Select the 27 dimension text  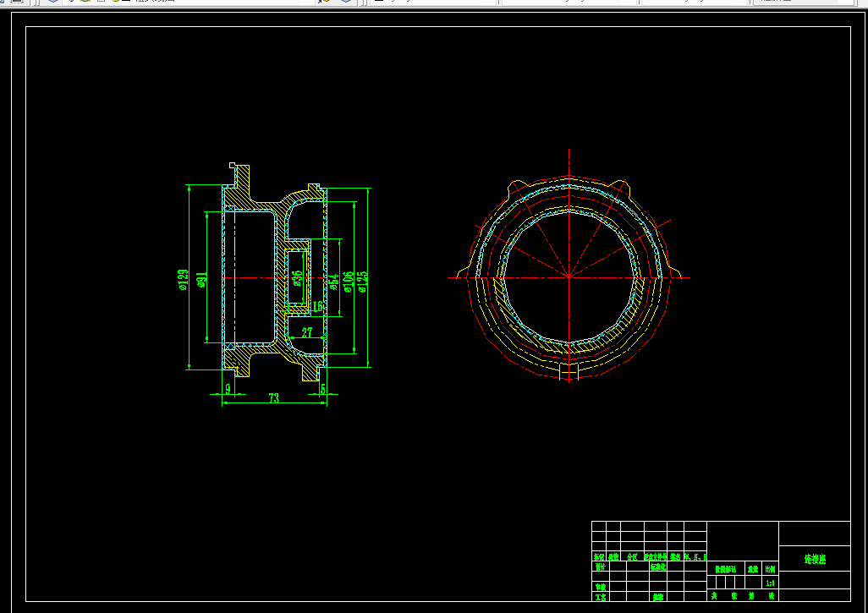pos(307,332)
